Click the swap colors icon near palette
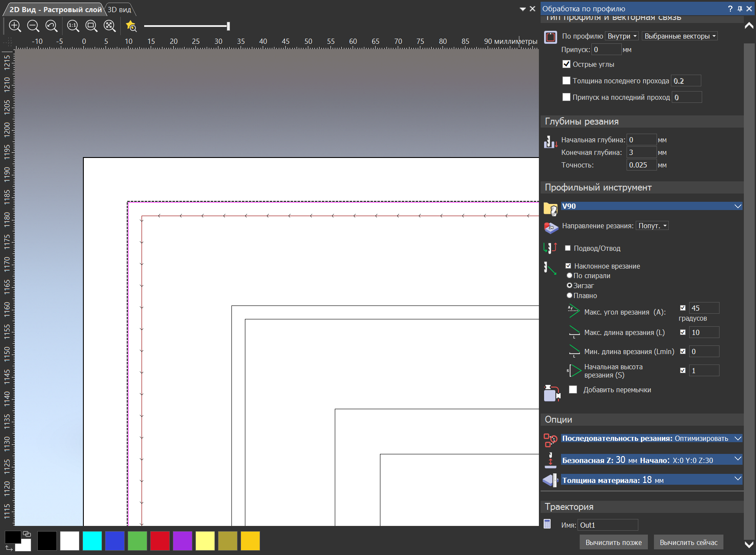The width and height of the screenshot is (756, 555). click(9, 548)
